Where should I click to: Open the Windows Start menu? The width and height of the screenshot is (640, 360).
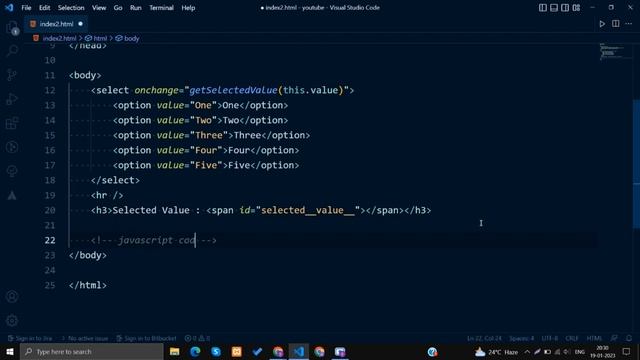(10, 351)
